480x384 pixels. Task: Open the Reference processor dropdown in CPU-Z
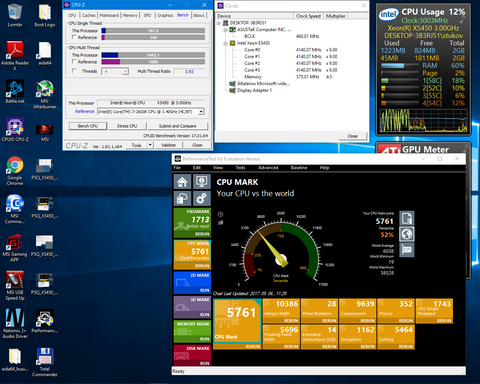(201, 112)
